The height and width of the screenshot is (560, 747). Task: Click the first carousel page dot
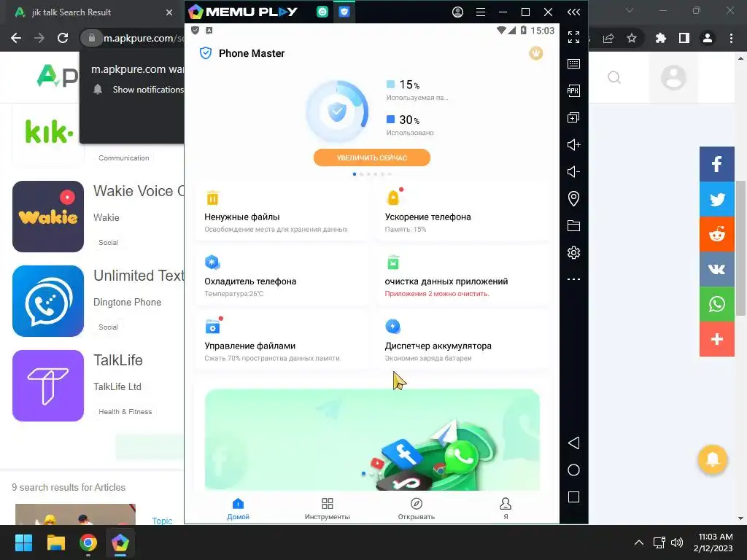tap(355, 174)
